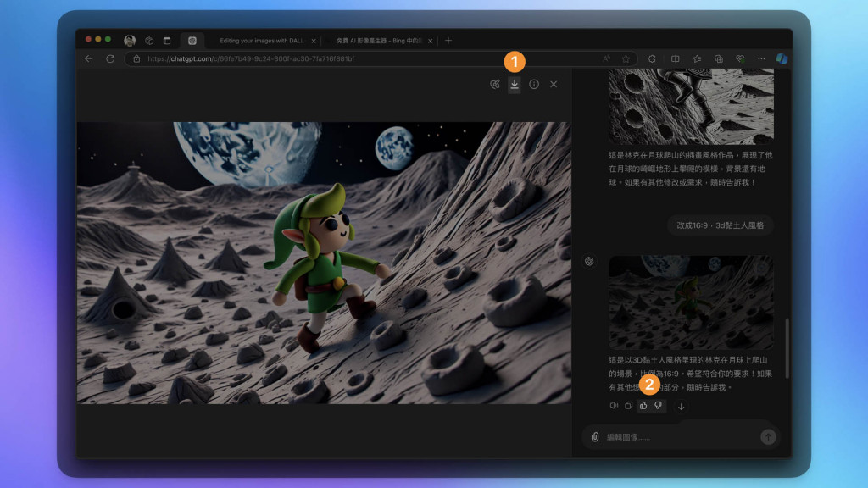Click the read aloud speaker icon under reply
The image size is (868, 488).
(614, 406)
